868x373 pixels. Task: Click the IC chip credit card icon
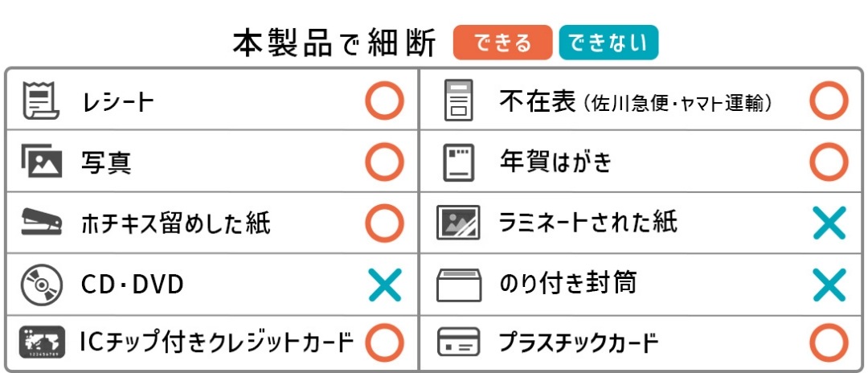tap(40, 342)
